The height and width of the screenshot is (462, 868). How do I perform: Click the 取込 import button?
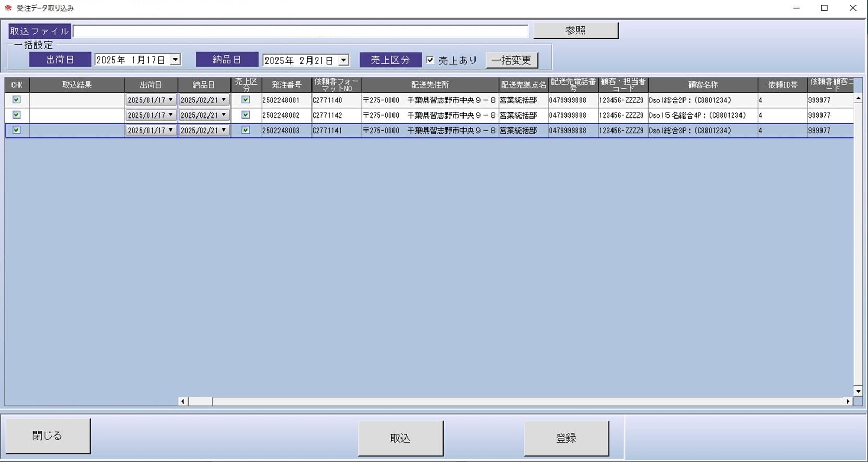(x=400, y=438)
